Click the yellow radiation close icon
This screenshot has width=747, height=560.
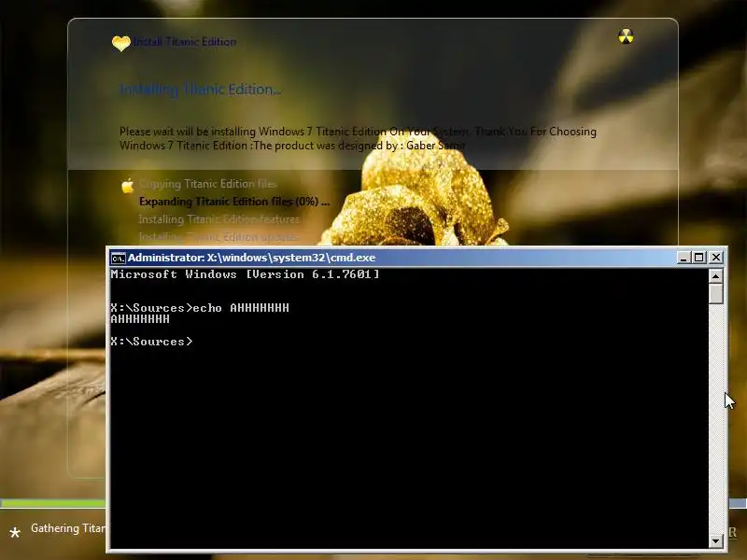[626, 36]
